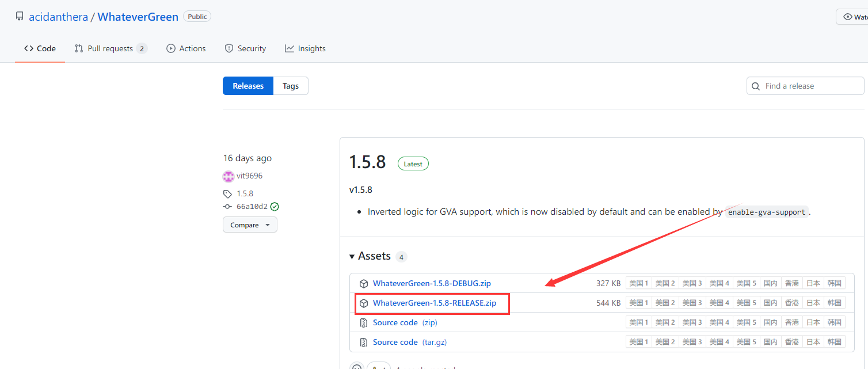Collapse the Assets section triangle
The image size is (868, 369).
(x=352, y=256)
